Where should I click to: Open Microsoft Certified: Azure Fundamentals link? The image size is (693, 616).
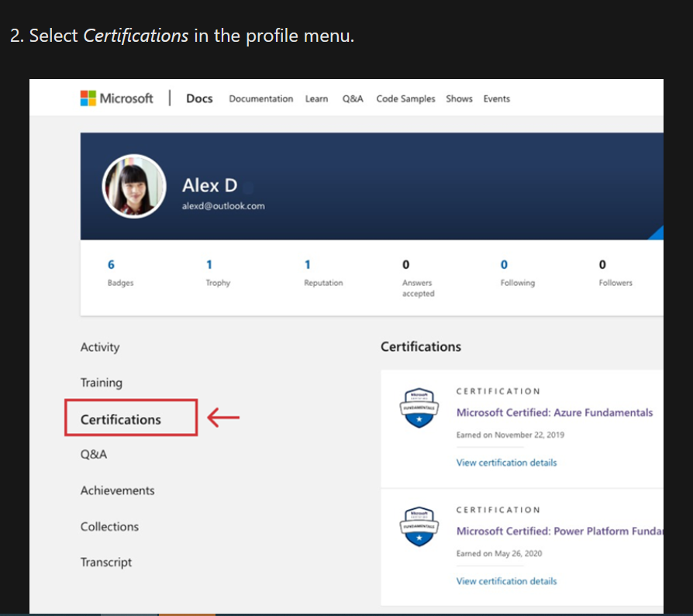pyautogui.click(x=555, y=412)
